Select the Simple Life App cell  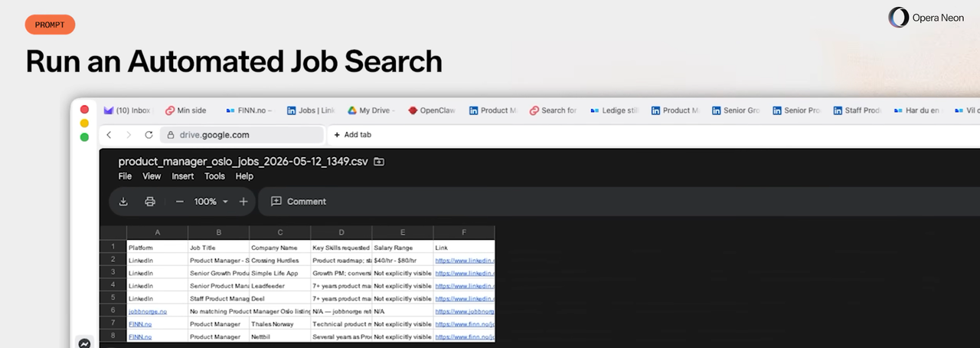(x=279, y=272)
